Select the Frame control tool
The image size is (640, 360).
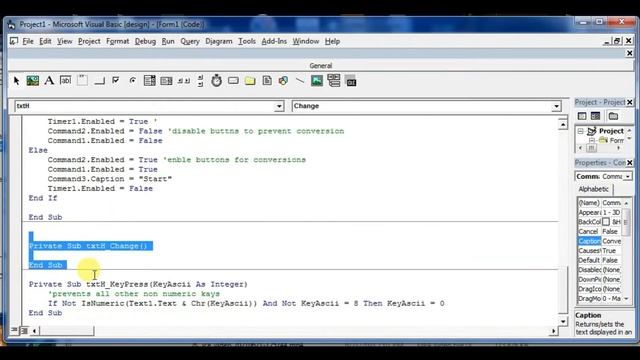coord(82,81)
